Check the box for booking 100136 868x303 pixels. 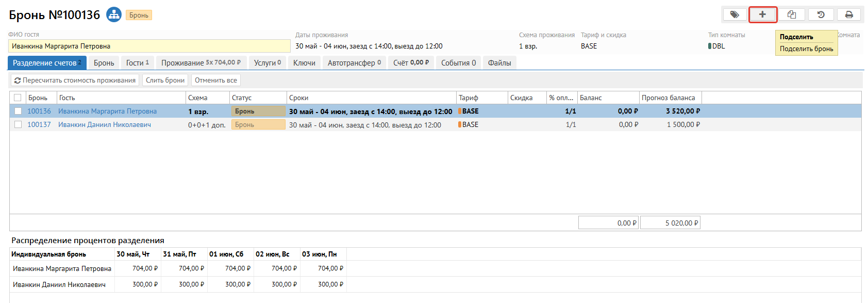(18, 111)
